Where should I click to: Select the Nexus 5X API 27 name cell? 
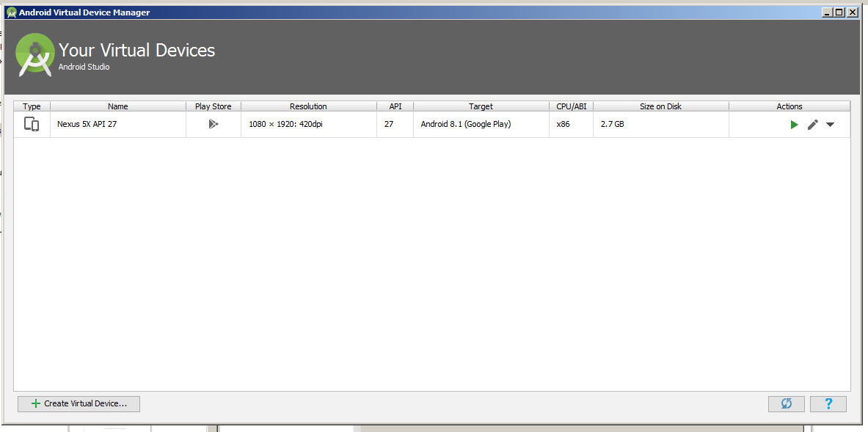point(118,125)
